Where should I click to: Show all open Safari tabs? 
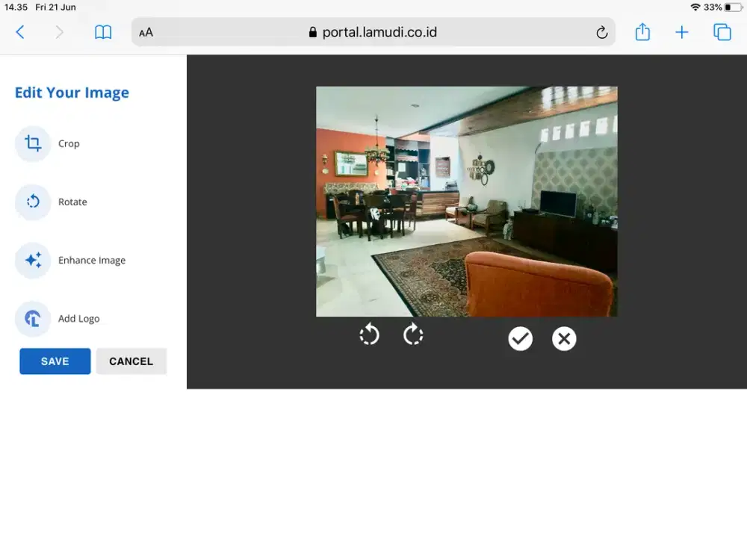(722, 32)
